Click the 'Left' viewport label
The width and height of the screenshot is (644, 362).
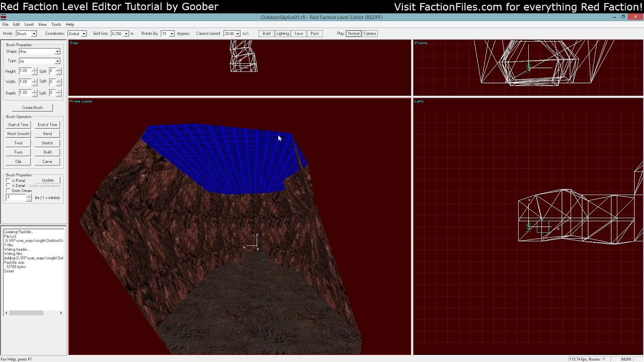[419, 102]
